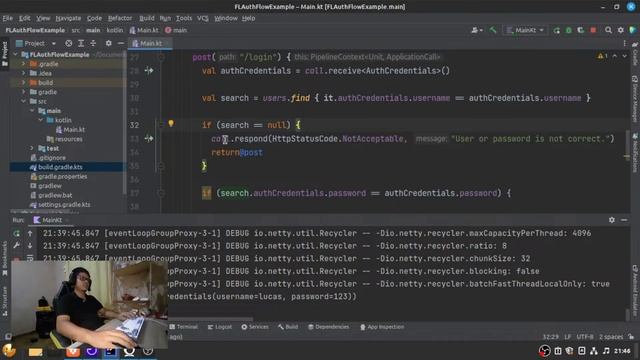Viewport: 640px width, 360px height.
Task: Open App Inspection tool window button
Action: coord(382,327)
